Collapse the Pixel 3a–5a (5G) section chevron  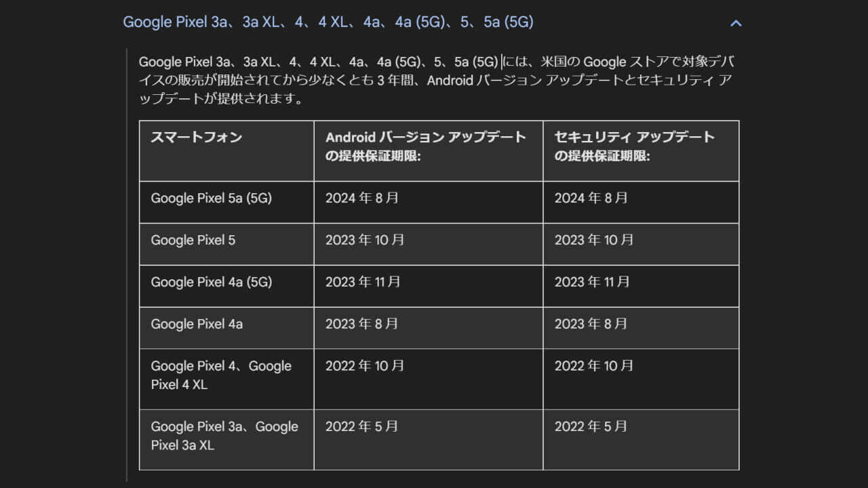click(736, 23)
